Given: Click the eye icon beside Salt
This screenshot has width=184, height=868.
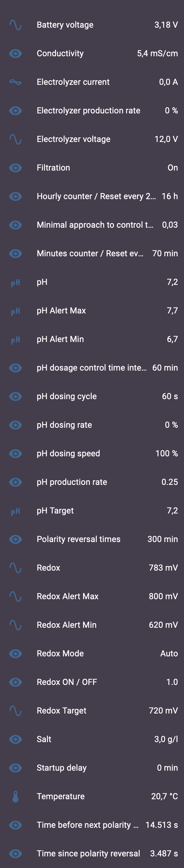Looking at the screenshot, I should [x=15, y=739].
